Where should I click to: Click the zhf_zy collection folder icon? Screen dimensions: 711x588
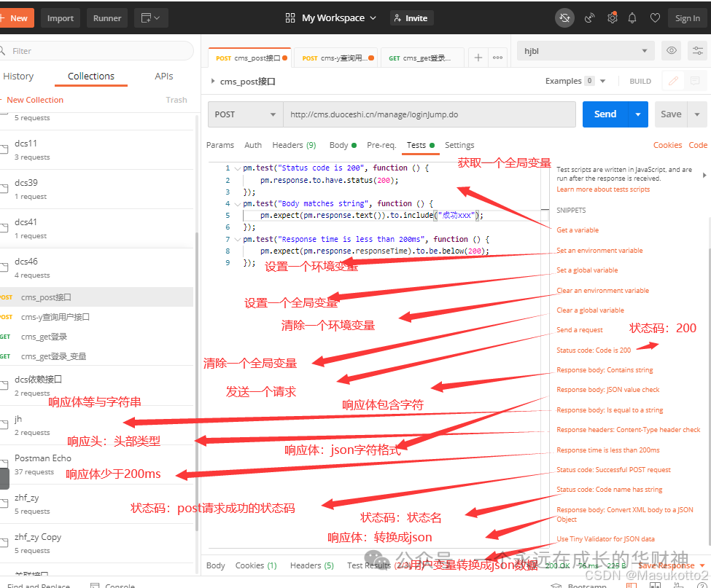[x=4, y=503]
